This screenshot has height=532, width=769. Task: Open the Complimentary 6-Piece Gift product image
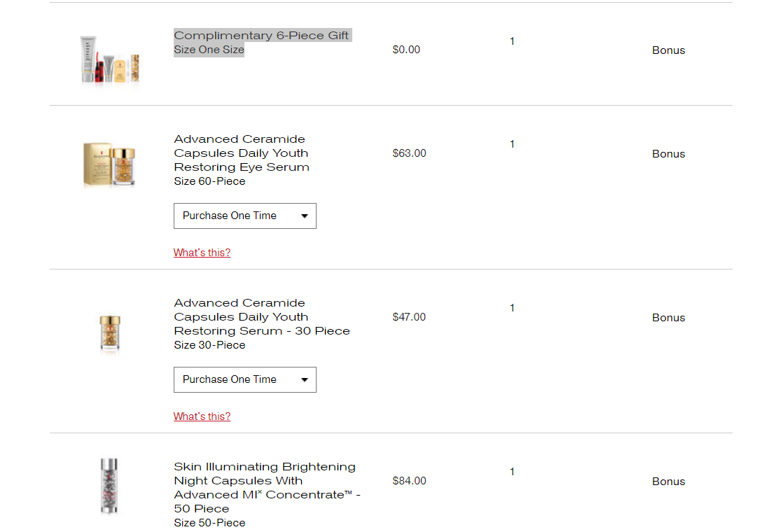pos(110,59)
